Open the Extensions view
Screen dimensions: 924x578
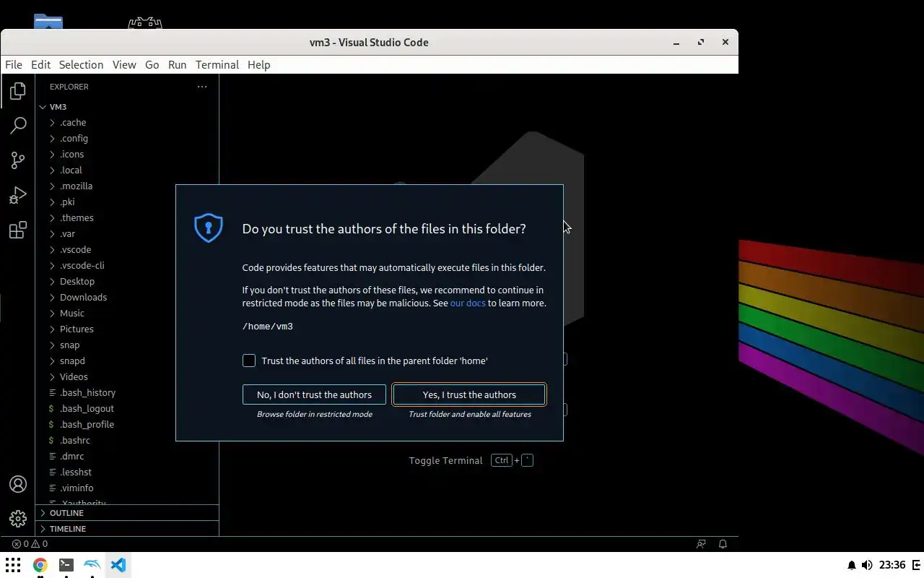tap(18, 230)
